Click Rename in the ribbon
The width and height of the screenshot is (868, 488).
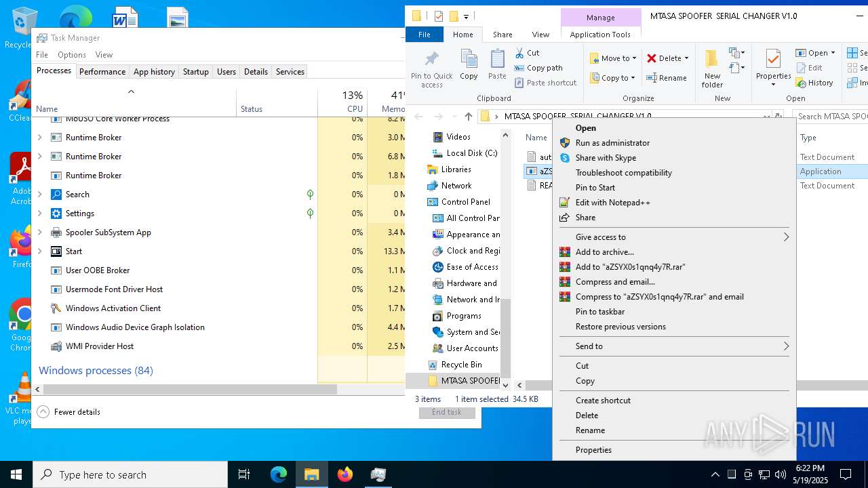(667, 78)
